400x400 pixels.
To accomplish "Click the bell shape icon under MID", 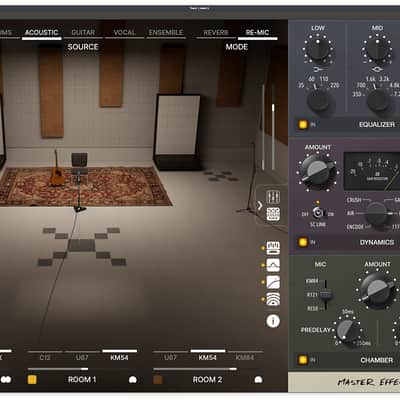I will [x=377, y=69].
